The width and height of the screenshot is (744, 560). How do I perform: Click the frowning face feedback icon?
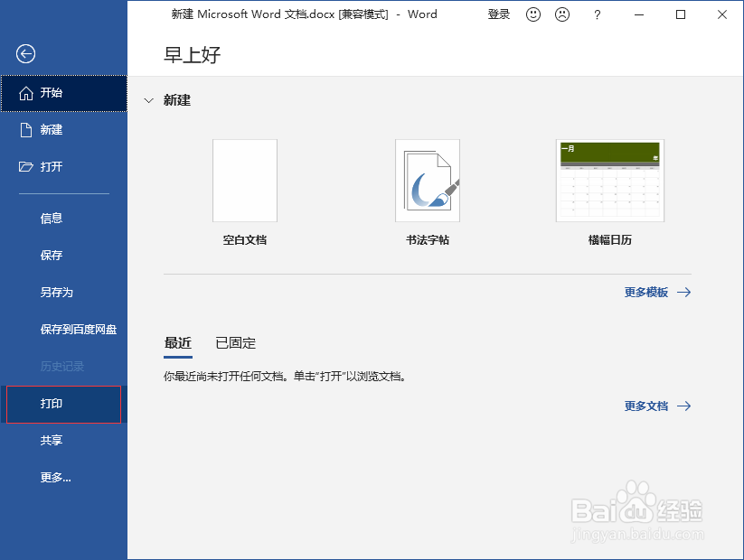coord(562,14)
